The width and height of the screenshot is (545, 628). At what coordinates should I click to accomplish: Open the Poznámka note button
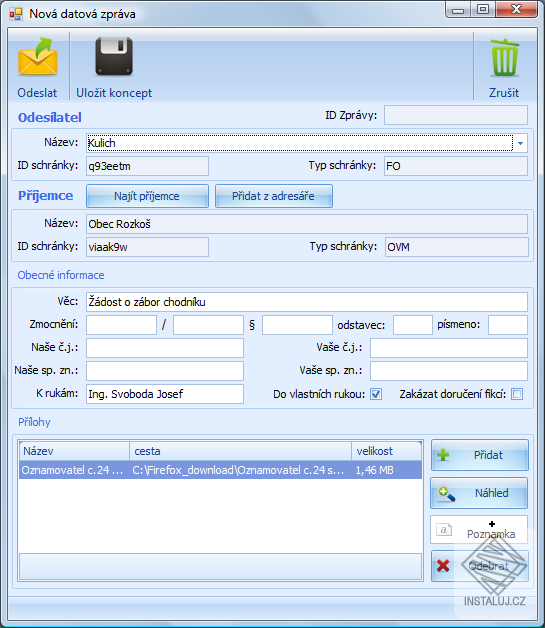pyautogui.click(x=479, y=530)
